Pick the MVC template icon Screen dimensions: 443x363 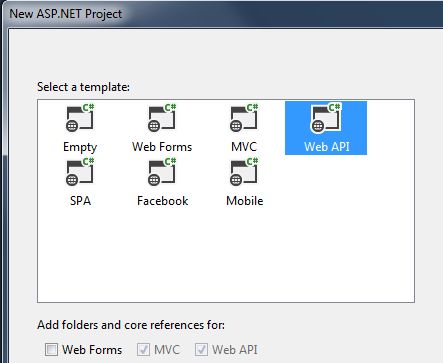(x=244, y=118)
